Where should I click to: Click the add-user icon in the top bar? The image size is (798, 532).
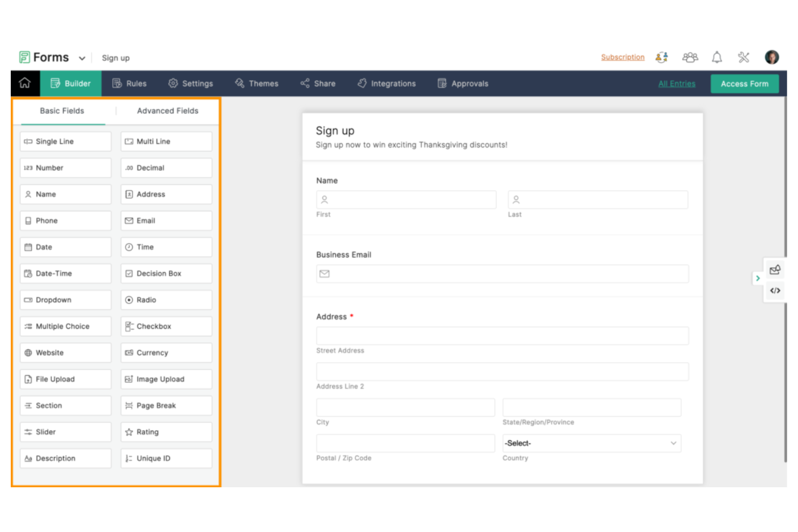click(662, 57)
